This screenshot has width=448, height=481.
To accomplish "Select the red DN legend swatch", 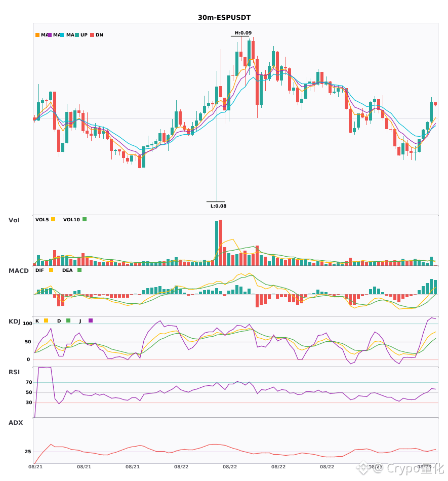I will click(x=92, y=35).
